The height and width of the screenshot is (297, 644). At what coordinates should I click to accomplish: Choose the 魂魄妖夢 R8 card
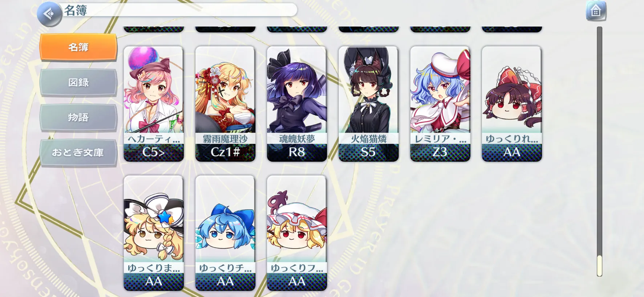click(297, 104)
